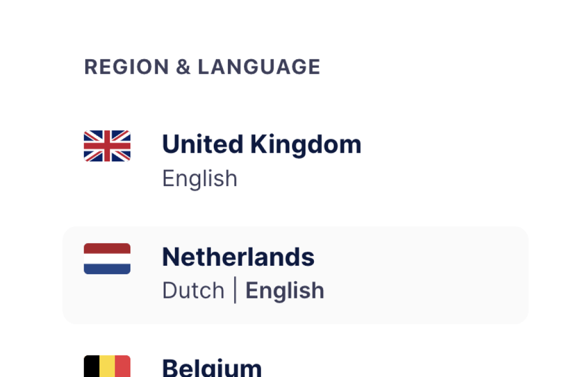Click the United Kingdom flag icon

107,146
